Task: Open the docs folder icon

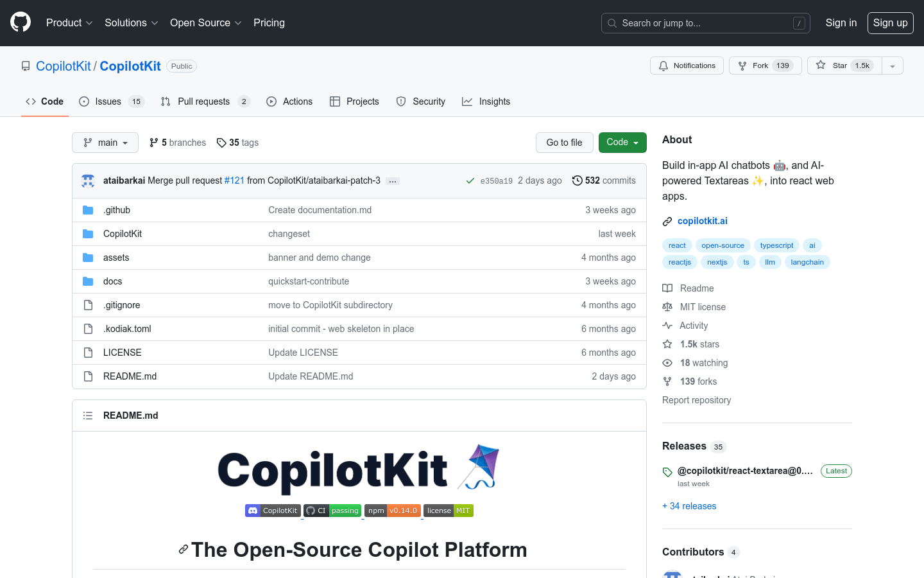Action: 88,281
